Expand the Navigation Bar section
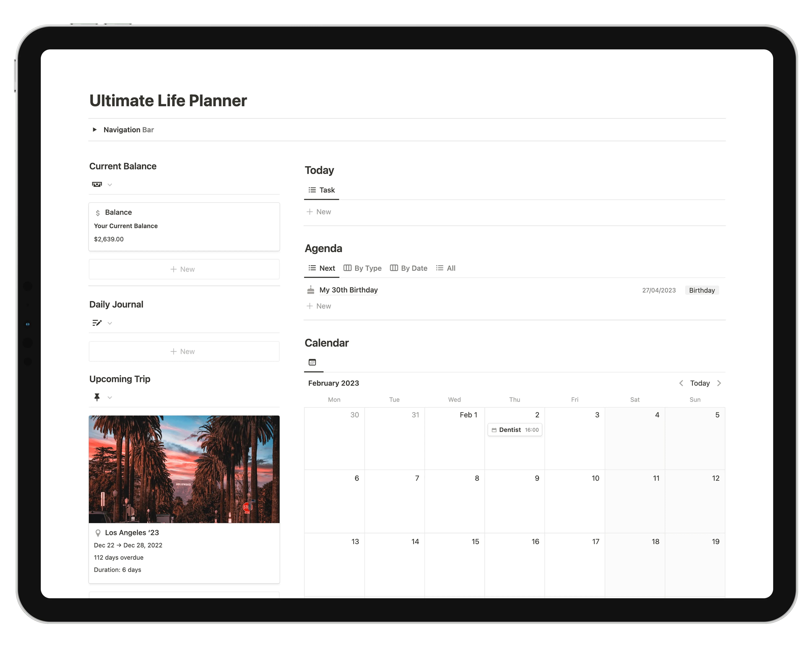The image size is (812, 647). coord(95,129)
